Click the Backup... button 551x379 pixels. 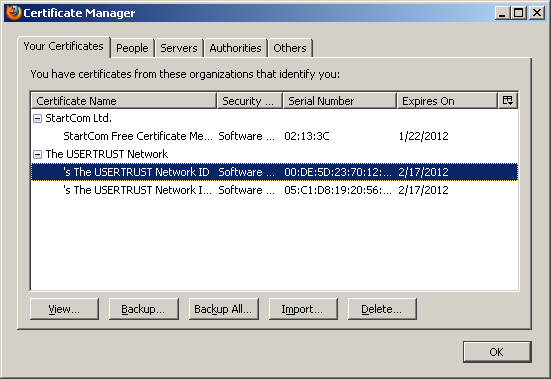[x=143, y=309]
